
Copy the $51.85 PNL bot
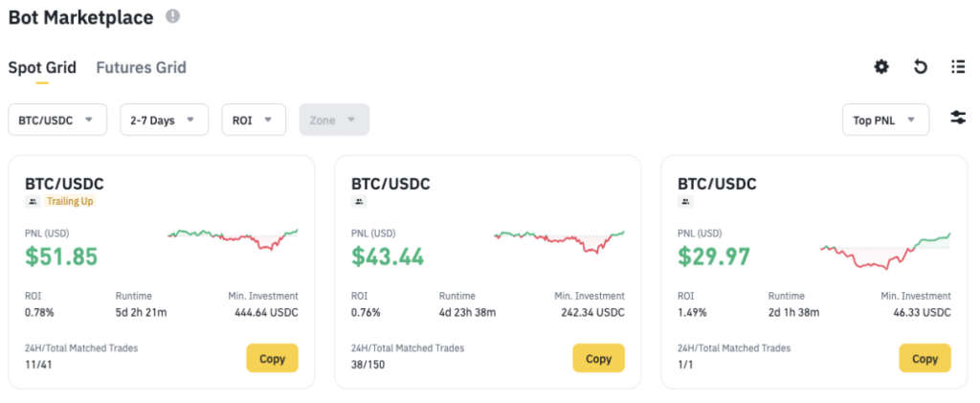(x=272, y=359)
